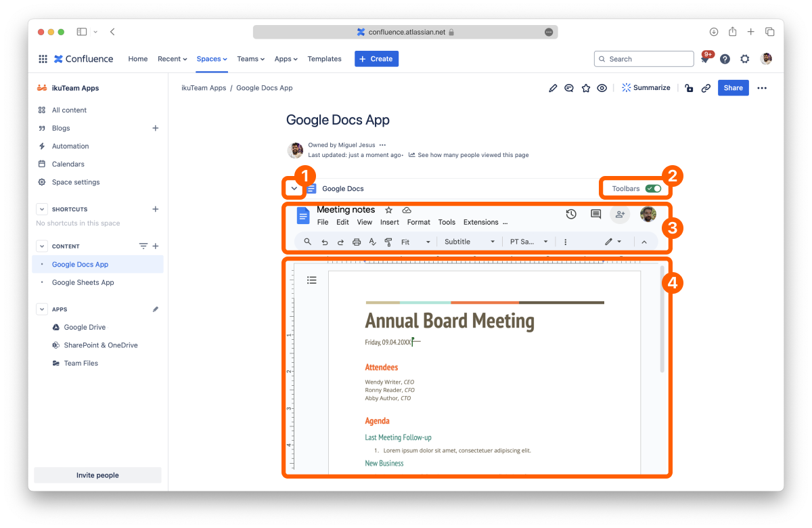This screenshot has width=812, height=528.
Task: Toggle the Toolbars switch
Action: 653,188
